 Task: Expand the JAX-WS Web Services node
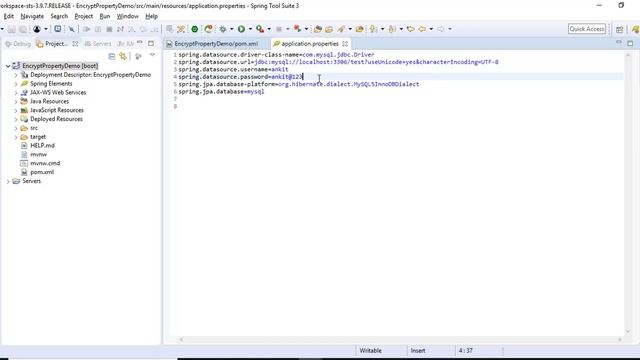click(x=16, y=93)
